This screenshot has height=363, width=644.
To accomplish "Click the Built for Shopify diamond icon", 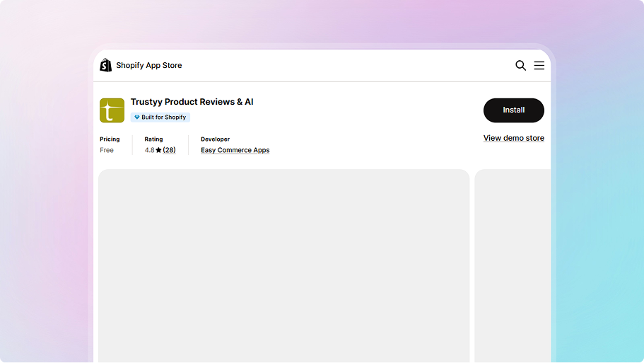I will (137, 117).
